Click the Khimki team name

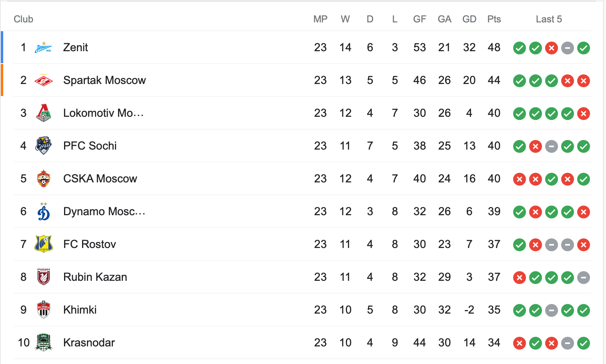coord(80,310)
